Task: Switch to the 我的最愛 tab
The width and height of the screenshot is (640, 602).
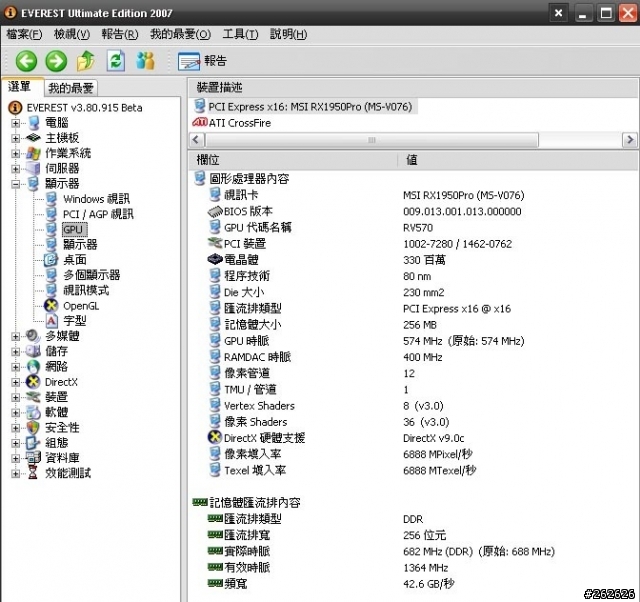Action: [71, 88]
